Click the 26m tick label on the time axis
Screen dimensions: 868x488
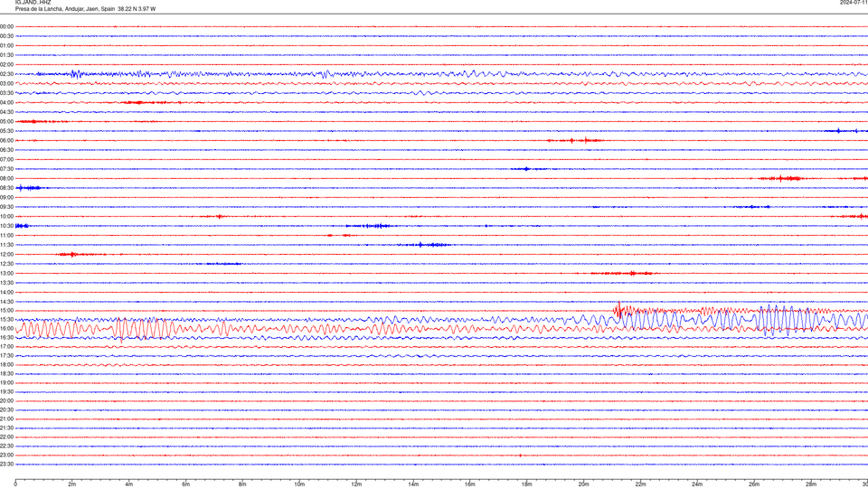click(754, 484)
